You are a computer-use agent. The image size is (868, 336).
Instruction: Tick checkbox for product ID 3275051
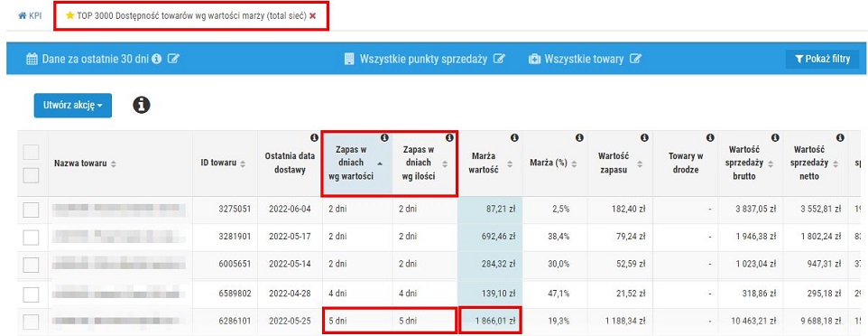pos(31,210)
